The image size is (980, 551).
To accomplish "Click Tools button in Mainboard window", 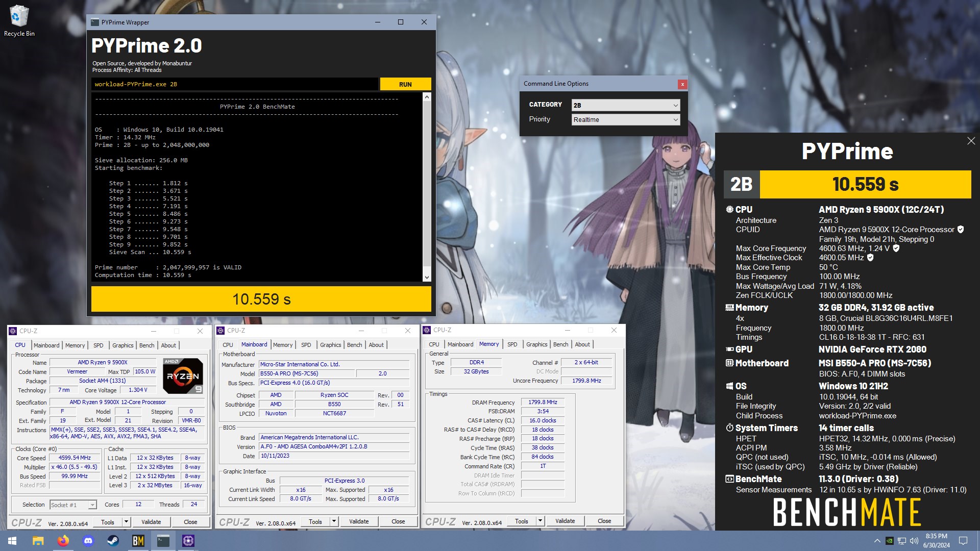I will (315, 521).
